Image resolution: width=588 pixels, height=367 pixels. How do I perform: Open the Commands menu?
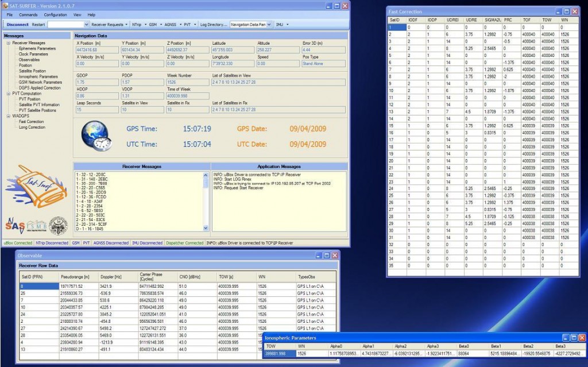click(28, 14)
